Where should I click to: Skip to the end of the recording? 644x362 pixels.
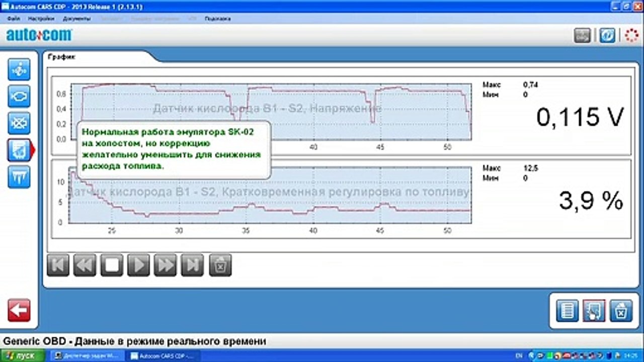pos(193,265)
